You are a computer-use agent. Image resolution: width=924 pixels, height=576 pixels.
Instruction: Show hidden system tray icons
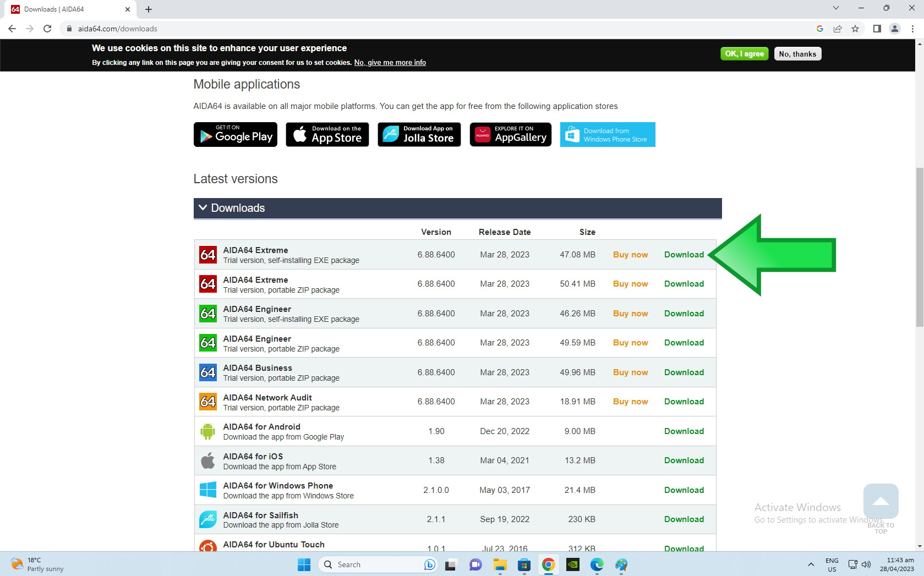[811, 564]
